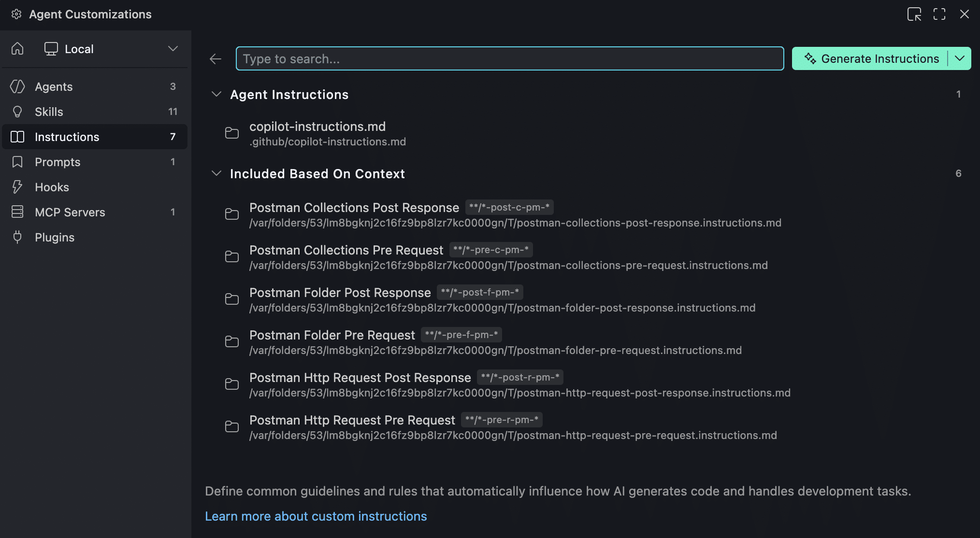
Task: Click the .github/copilot-instructions.md path text
Action: [328, 142]
